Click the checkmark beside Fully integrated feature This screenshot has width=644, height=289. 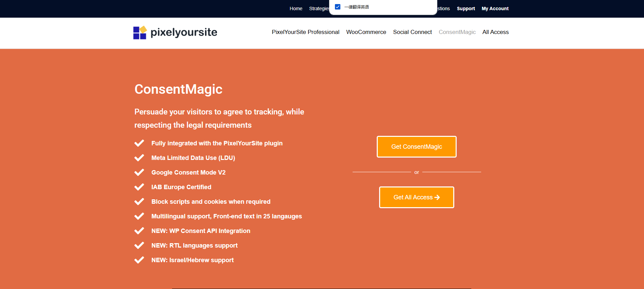(139, 143)
